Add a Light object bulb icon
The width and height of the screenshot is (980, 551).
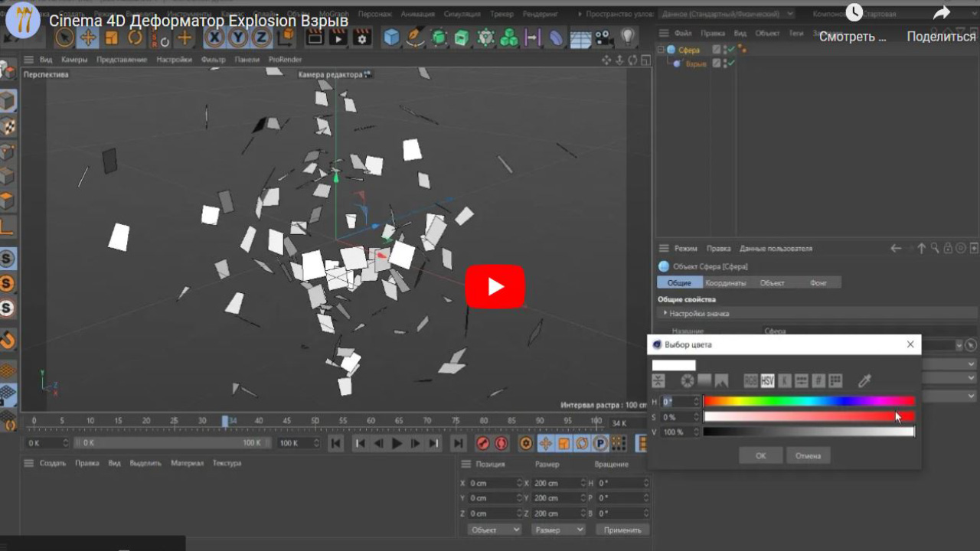(627, 37)
